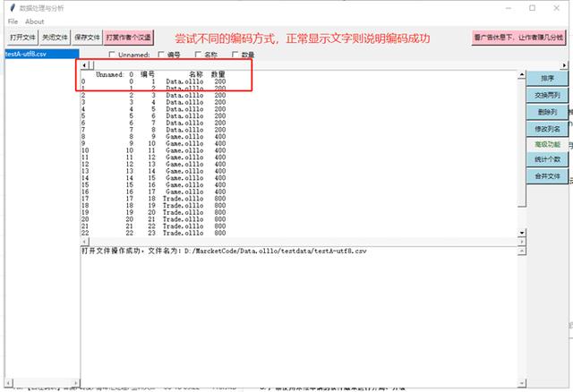
Task: Tick the Unnamed: column checkbox
Action: [x=112, y=55]
